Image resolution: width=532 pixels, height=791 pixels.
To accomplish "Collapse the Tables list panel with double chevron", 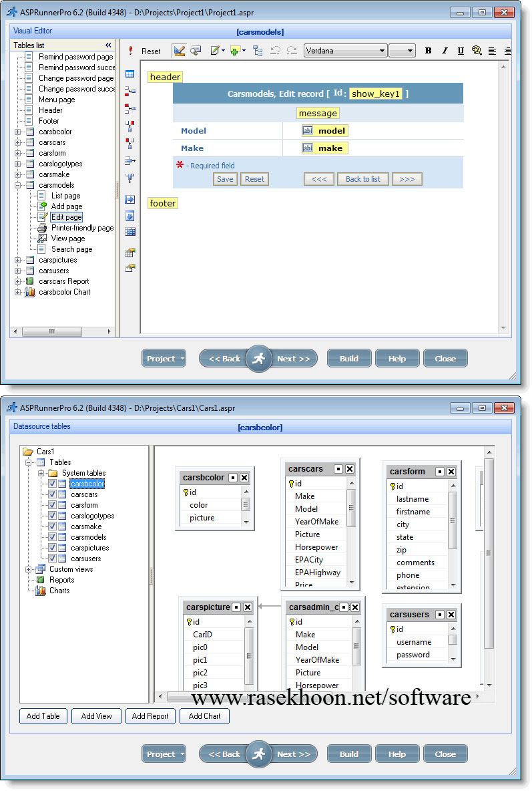I will pos(108,45).
